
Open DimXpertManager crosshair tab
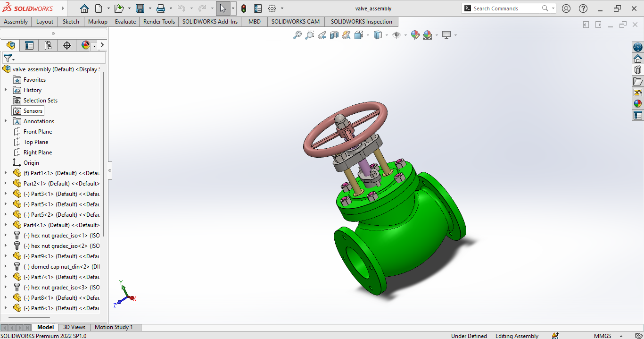point(67,45)
